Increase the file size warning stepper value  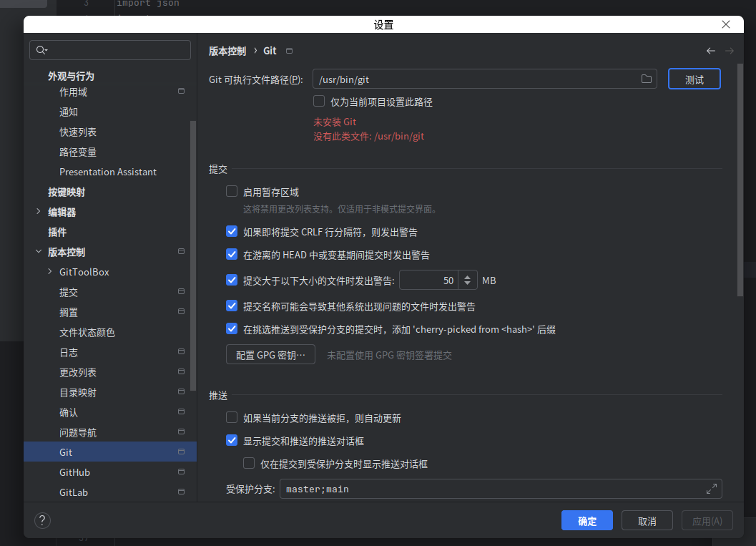(x=467, y=276)
